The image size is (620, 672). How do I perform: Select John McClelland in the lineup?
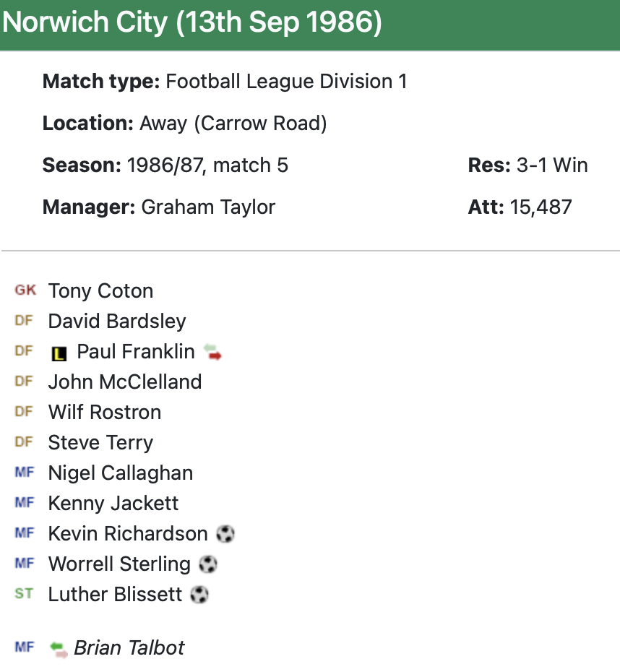(125, 382)
